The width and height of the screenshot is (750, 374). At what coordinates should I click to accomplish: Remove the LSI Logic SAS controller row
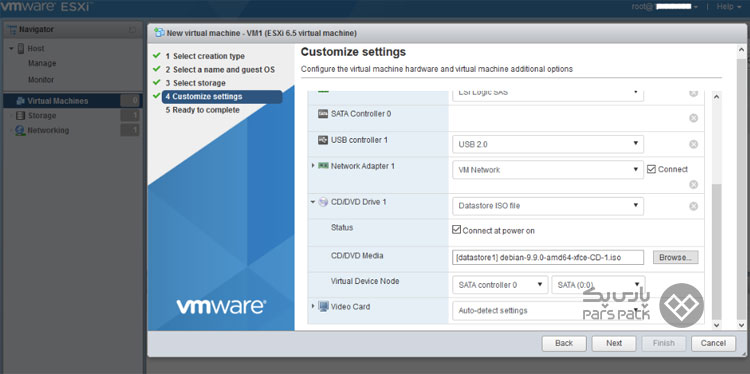693,93
